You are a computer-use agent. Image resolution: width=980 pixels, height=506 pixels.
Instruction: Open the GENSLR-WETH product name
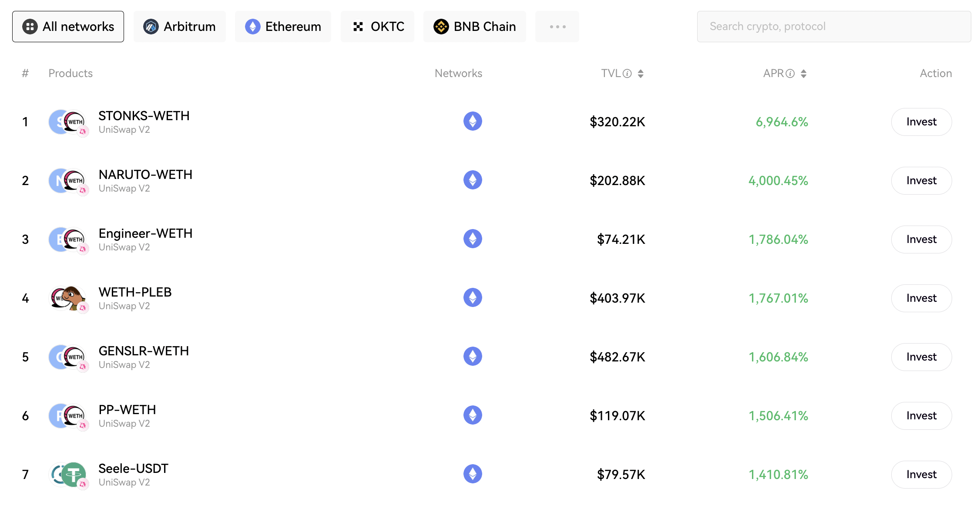pyautogui.click(x=144, y=351)
